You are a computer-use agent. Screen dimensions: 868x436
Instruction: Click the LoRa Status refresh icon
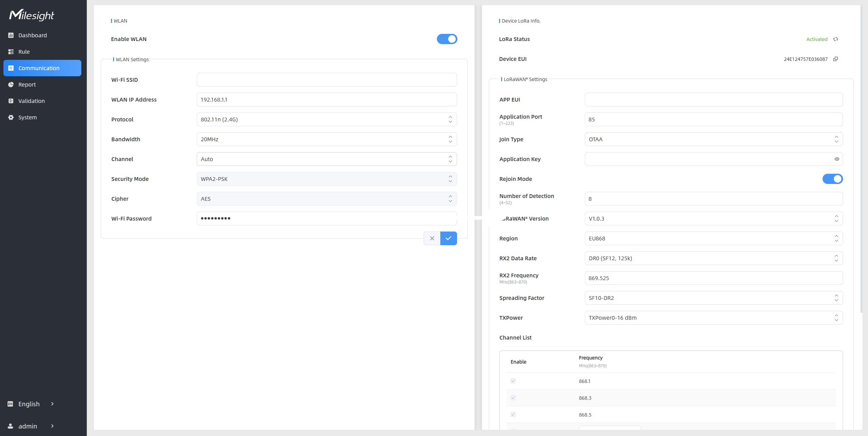[836, 39]
